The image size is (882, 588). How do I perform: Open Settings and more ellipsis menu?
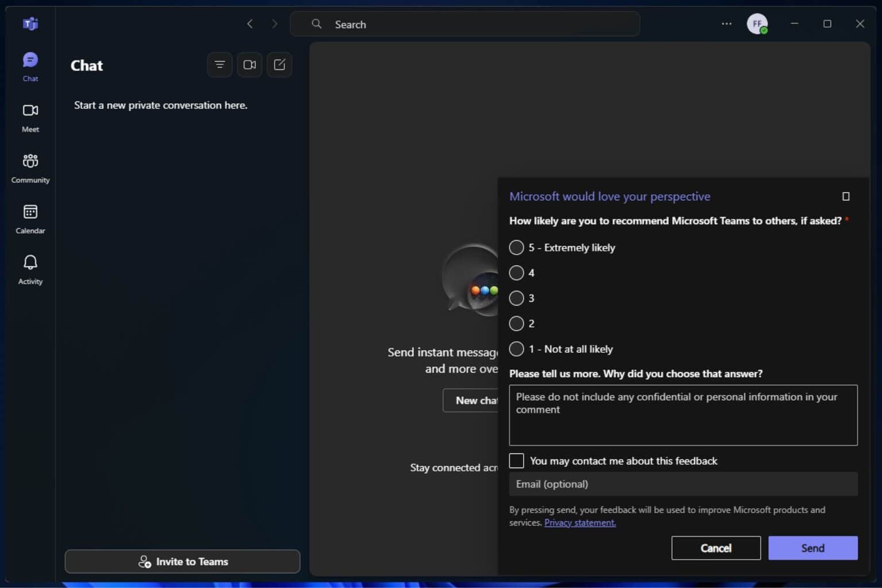pyautogui.click(x=726, y=24)
